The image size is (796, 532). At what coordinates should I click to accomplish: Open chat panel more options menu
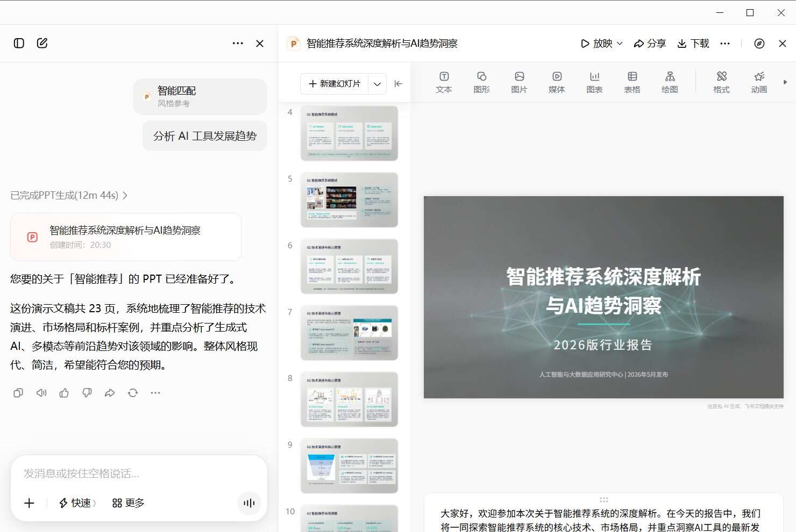(238, 44)
